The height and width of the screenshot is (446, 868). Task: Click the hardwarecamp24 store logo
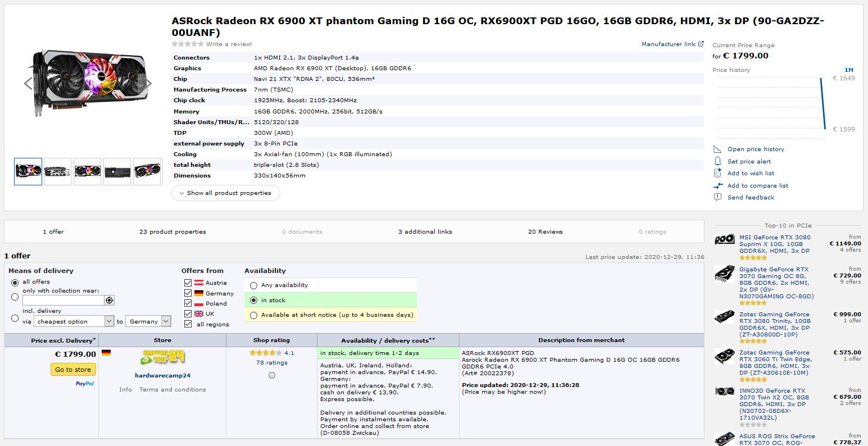[162, 357]
